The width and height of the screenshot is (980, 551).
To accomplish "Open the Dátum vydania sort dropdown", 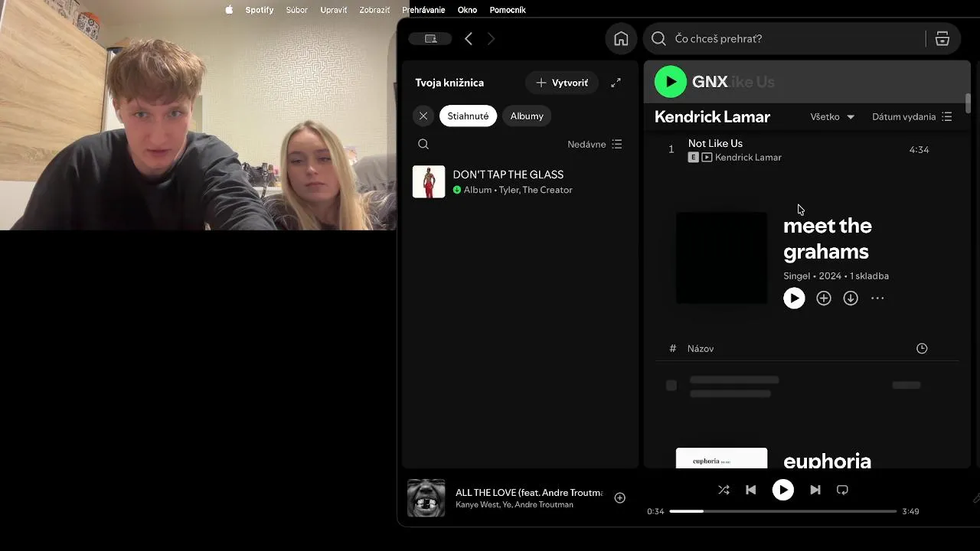I will pyautogui.click(x=911, y=116).
